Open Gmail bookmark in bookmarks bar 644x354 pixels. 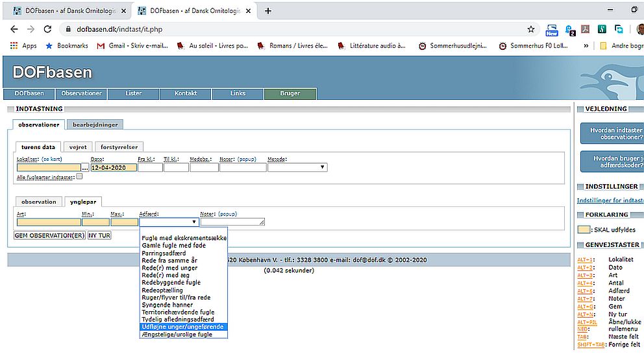(132, 45)
